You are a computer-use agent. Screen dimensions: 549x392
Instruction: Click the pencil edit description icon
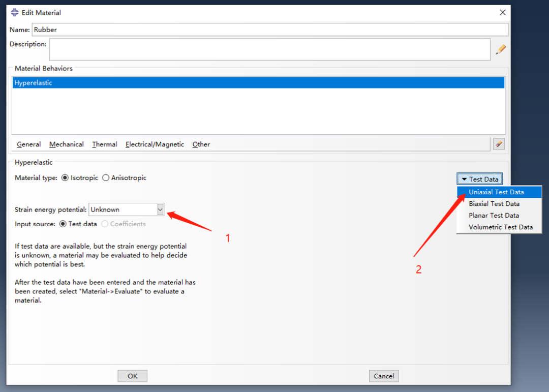(x=501, y=49)
